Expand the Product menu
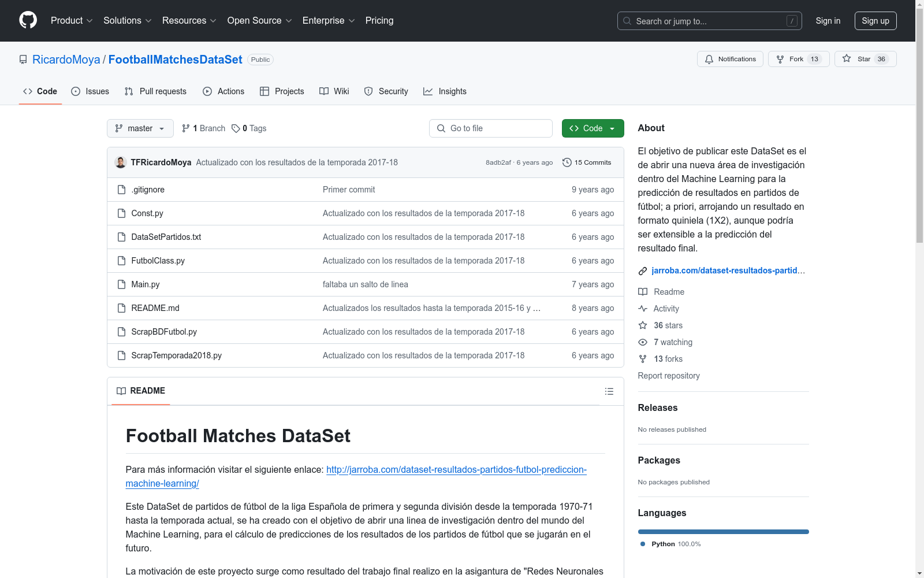924x578 pixels. click(x=72, y=21)
